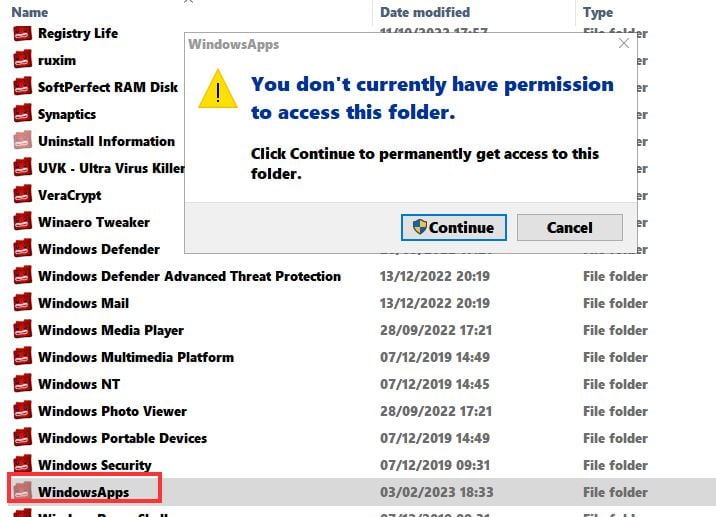Click the ruxim folder icon

click(x=23, y=60)
